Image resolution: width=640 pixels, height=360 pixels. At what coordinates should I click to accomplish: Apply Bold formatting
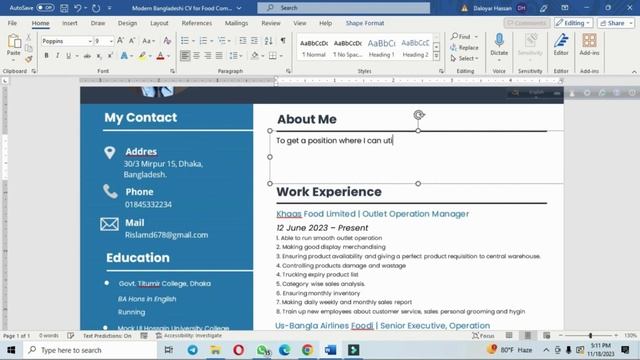46,56
